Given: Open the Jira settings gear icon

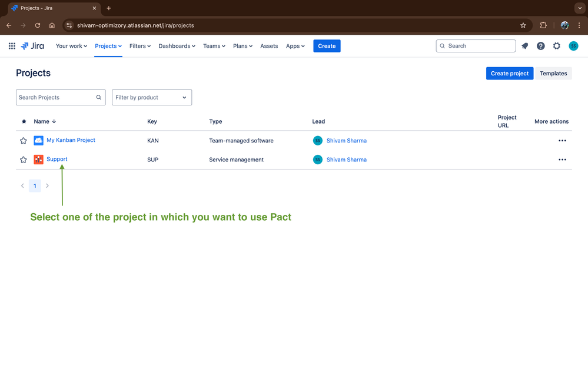Looking at the screenshot, I should click(x=556, y=46).
